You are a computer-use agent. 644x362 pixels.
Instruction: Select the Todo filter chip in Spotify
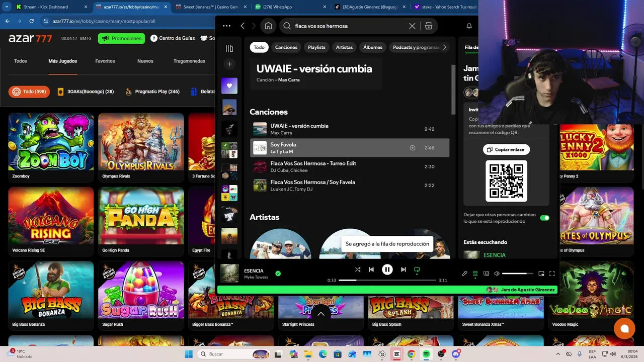point(259,47)
